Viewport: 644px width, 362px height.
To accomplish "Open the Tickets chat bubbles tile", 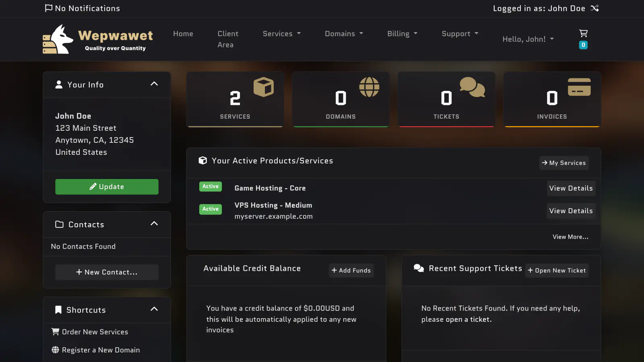I will (446, 99).
